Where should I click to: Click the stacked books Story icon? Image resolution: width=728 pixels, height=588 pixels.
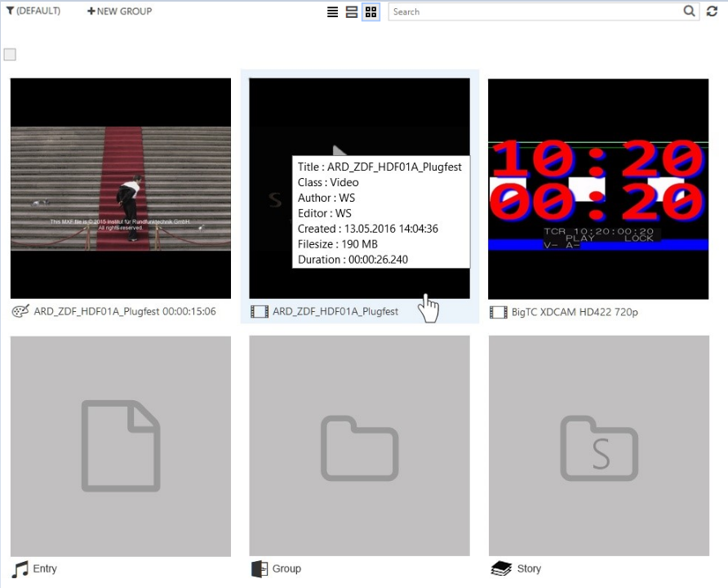point(500,569)
